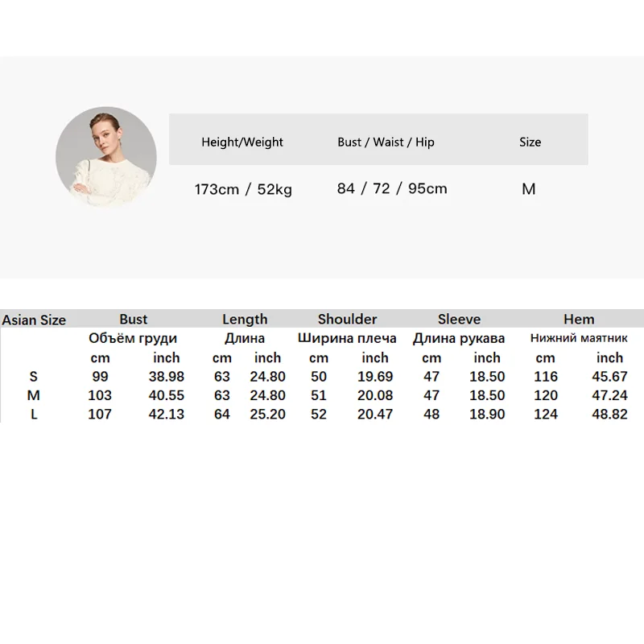644x644 pixels.
Task: Click the Нижний маятник subheading
Action: (x=579, y=338)
